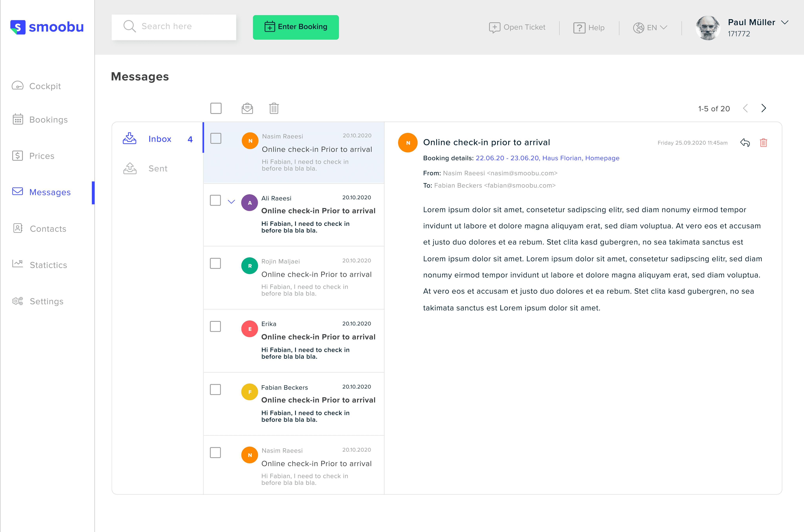Click the reply arrow icon in message
Screen dimensions: 804x532
[745, 143]
